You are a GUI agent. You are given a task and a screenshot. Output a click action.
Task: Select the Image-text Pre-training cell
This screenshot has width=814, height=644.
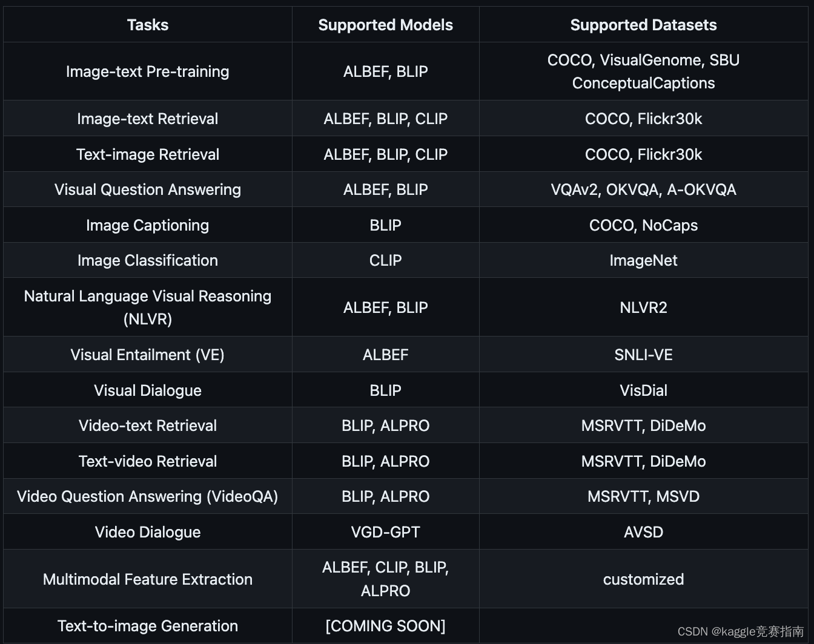coord(147,71)
